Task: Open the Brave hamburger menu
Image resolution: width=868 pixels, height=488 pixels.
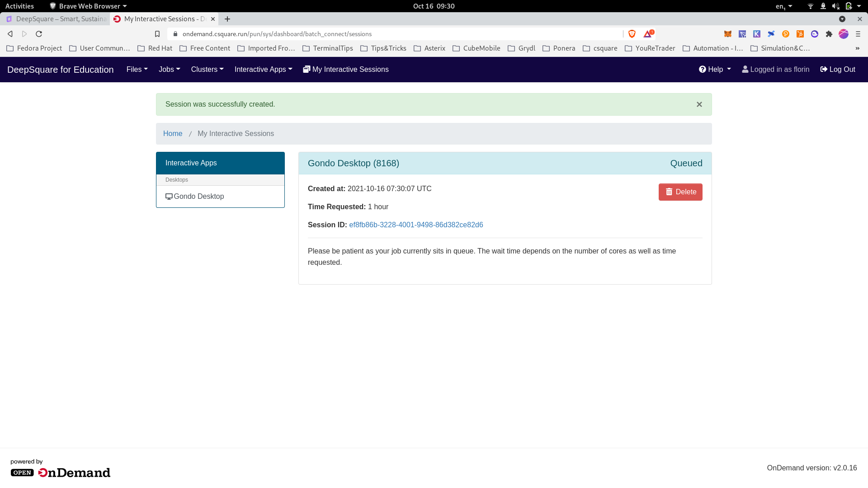Action: [x=858, y=34]
